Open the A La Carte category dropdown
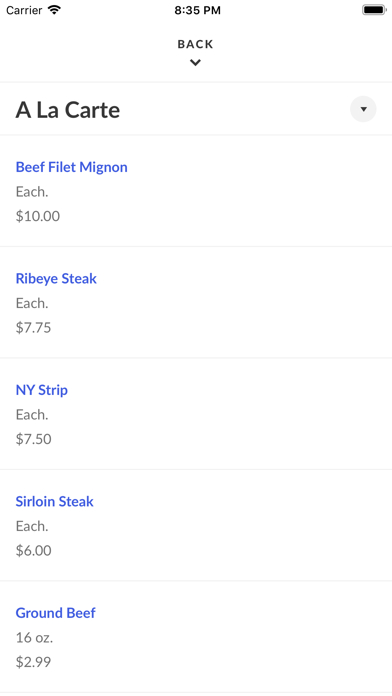The image size is (392, 696). pos(363,109)
